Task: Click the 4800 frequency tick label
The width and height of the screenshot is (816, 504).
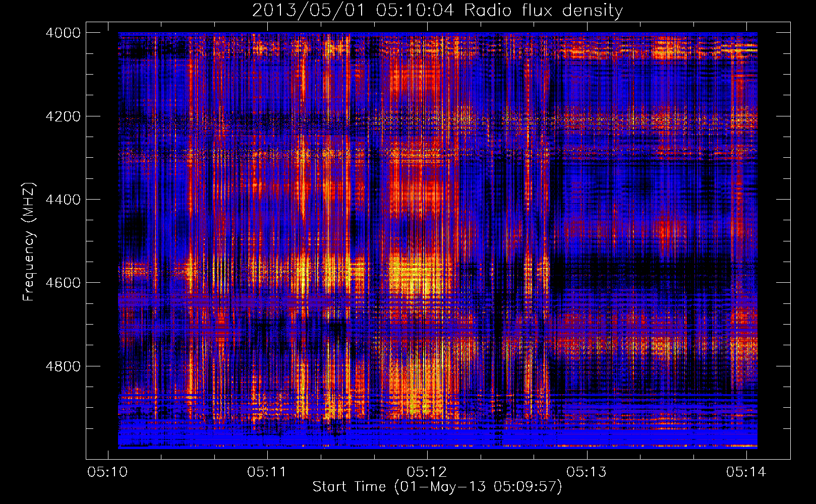Action: pyautogui.click(x=63, y=366)
